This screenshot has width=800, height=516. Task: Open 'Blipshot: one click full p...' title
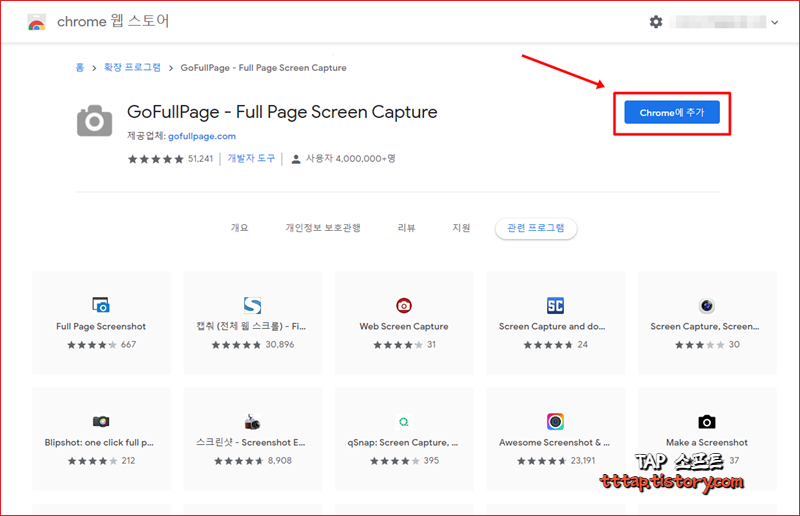point(99,443)
